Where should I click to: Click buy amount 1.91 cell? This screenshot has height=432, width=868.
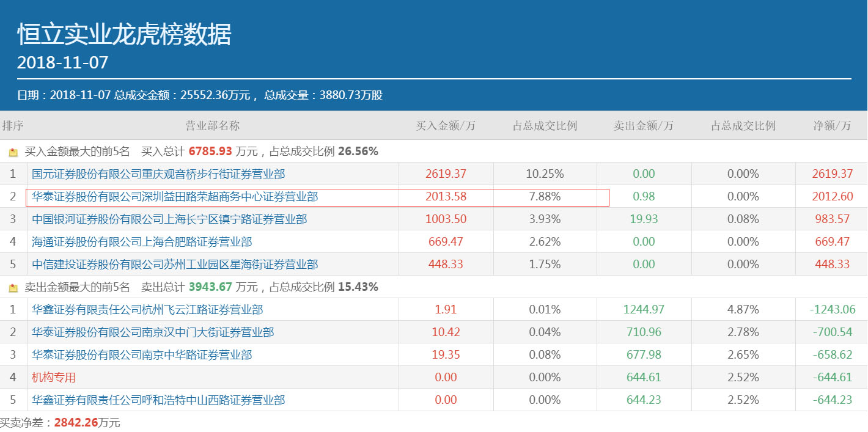pos(446,310)
